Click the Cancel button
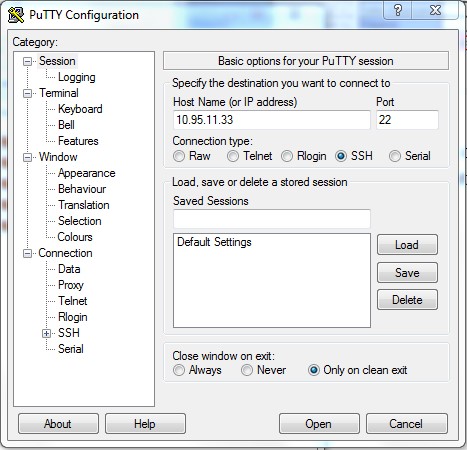Image resolution: width=467 pixels, height=450 pixels. (406, 424)
